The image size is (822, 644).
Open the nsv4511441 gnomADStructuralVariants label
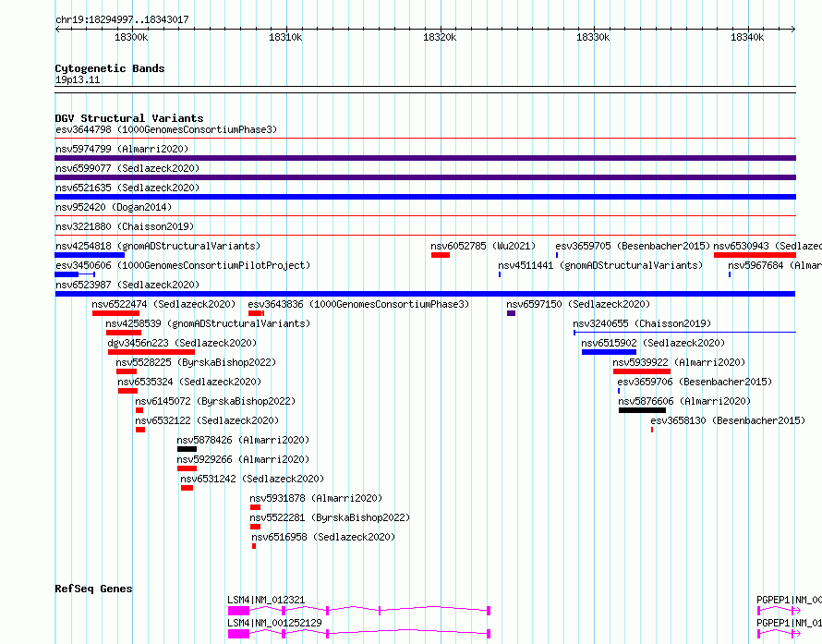coord(600,265)
